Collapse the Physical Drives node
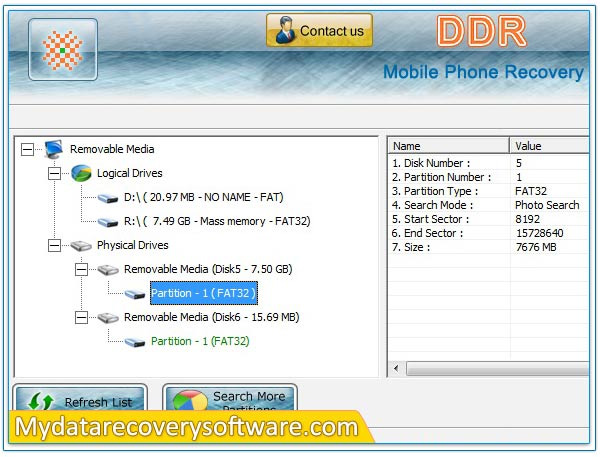This screenshot has width=600, height=457. [x=54, y=245]
